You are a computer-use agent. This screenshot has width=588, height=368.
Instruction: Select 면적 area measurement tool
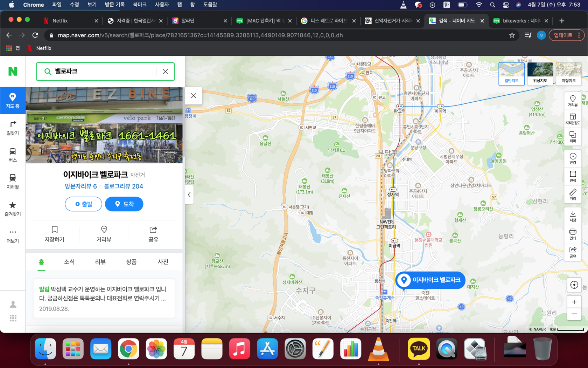pos(573,176)
